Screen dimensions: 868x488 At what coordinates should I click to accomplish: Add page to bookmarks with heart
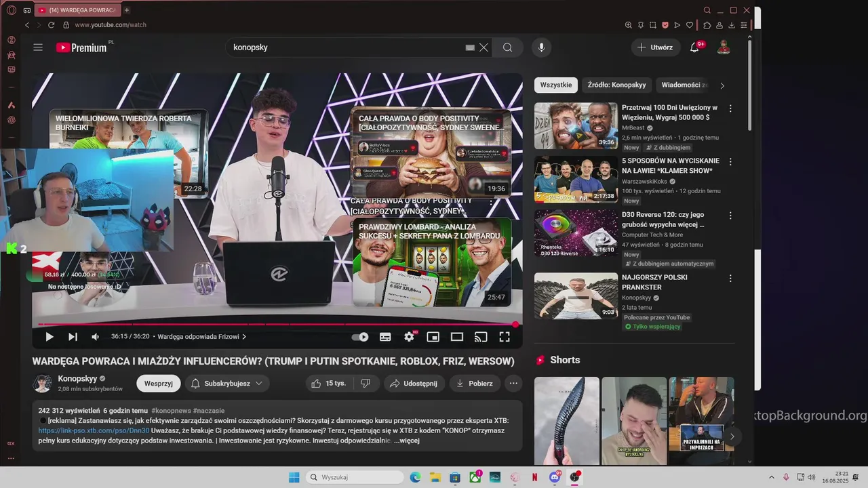click(x=690, y=25)
